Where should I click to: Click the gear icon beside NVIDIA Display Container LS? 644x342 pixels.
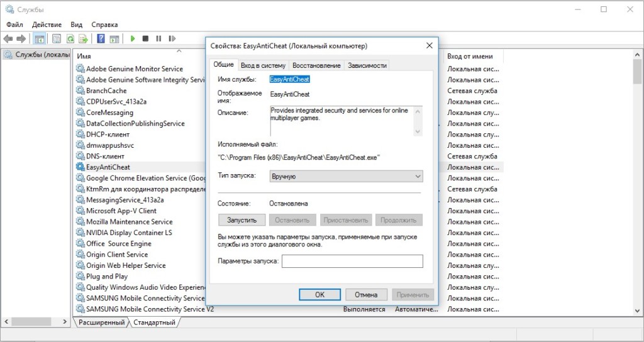[x=80, y=233]
